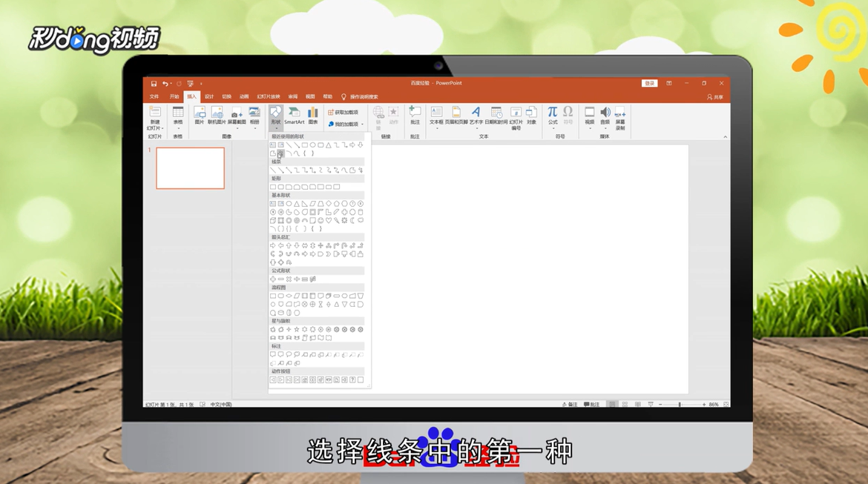This screenshot has width=868, height=484.
Task: Start slideshow from status bar icon
Action: coord(651,405)
